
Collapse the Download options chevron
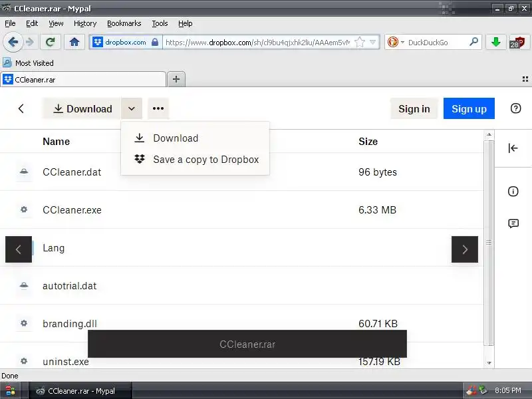click(x=132, y=108)
